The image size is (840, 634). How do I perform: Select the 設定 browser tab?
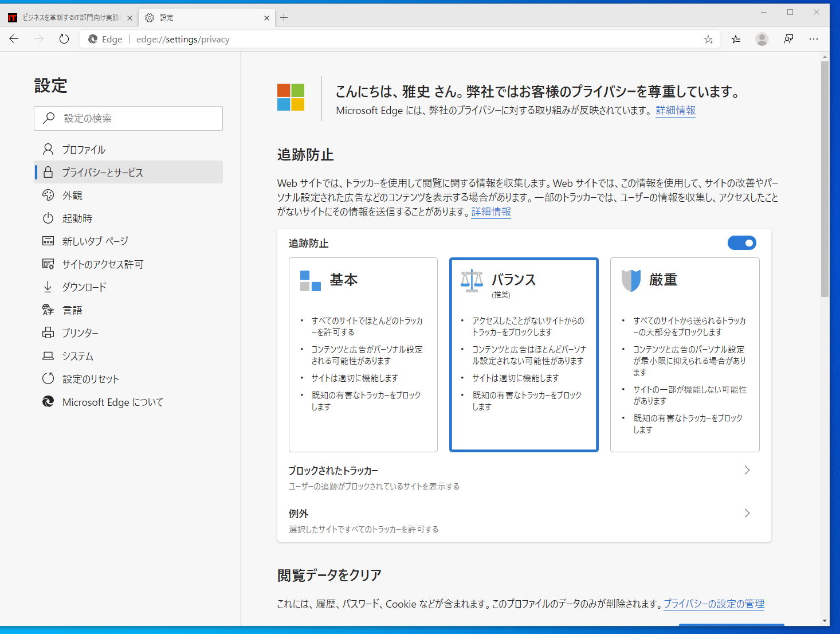click(207, 18)
